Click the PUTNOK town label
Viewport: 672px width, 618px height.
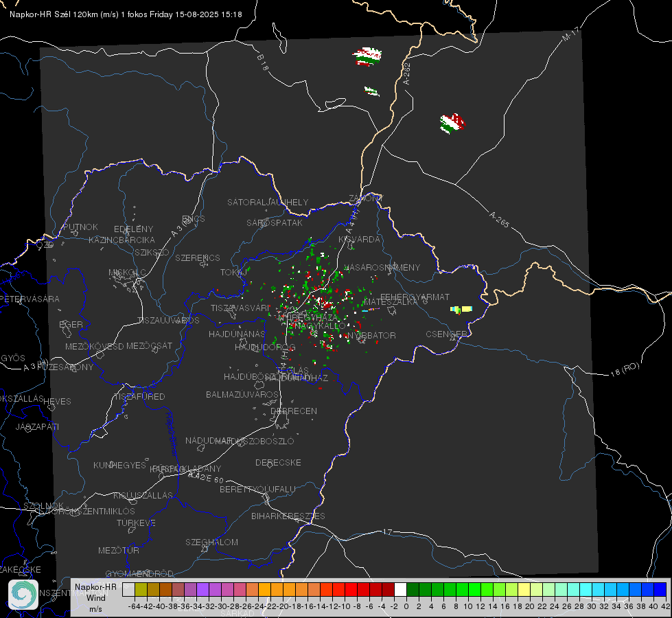80,227
